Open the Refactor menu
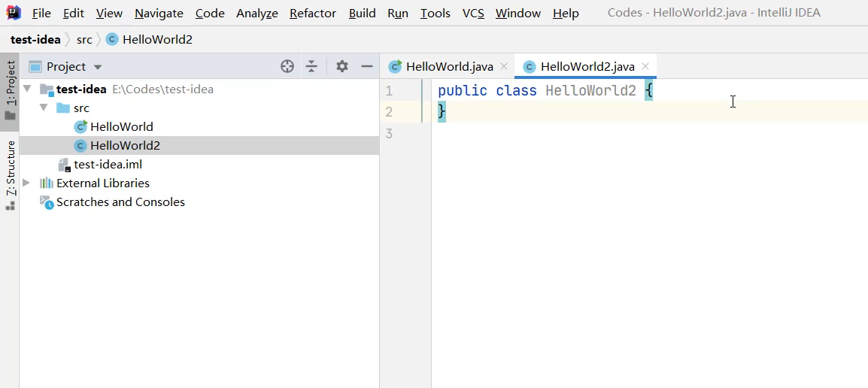 point(312,13)
